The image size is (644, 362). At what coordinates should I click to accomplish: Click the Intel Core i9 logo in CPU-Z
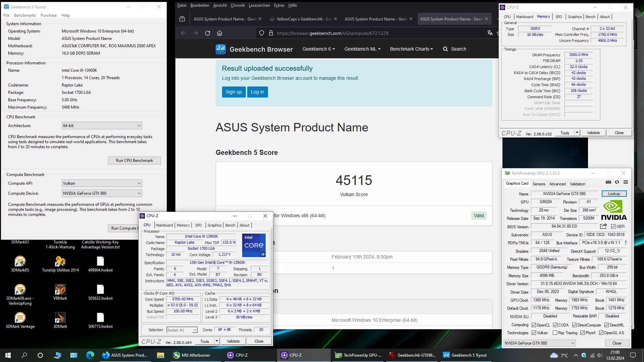click(x=254, y=245)
